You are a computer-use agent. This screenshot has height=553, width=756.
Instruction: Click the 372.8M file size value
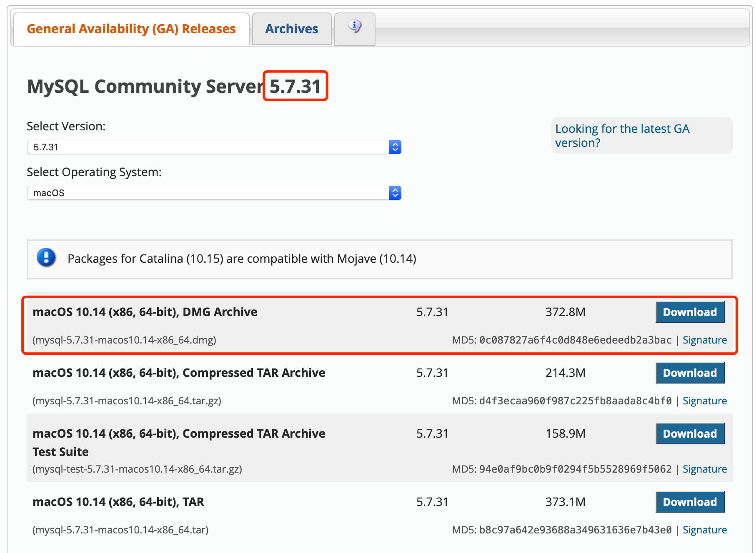(566, 312)
